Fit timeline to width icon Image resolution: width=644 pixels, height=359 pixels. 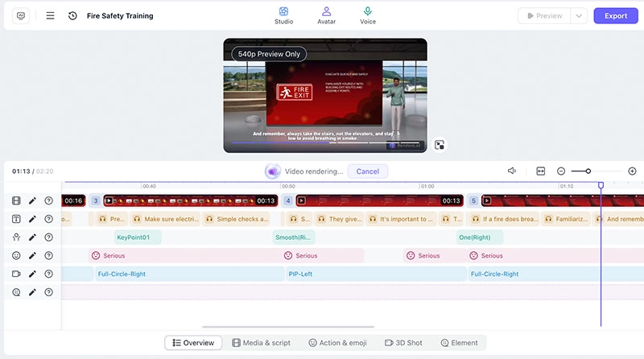(541, 171)
